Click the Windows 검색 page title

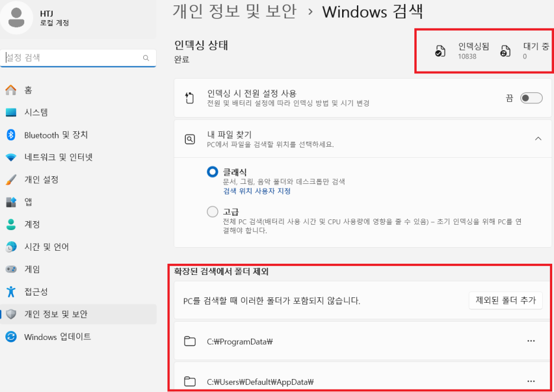pos(372,12)
